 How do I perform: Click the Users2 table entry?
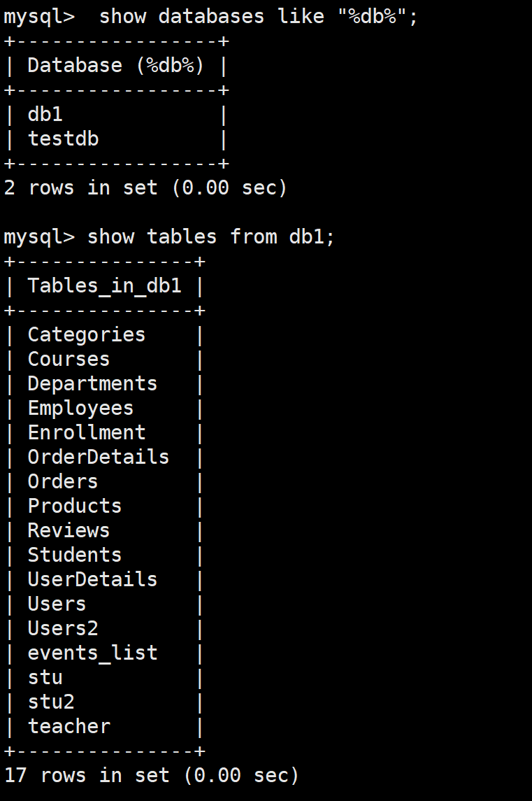pyautogui.click(x=63, y=628)
